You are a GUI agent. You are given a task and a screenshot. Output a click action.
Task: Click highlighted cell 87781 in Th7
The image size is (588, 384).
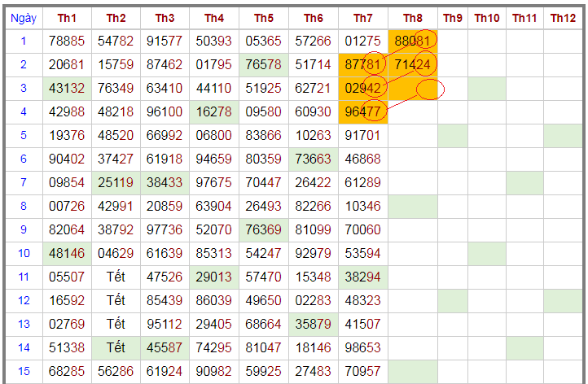pyautogui.click(x=363, y=64)
